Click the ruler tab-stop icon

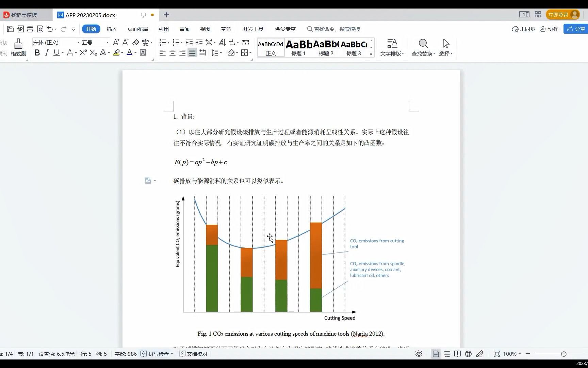click(x=245, y=42)
